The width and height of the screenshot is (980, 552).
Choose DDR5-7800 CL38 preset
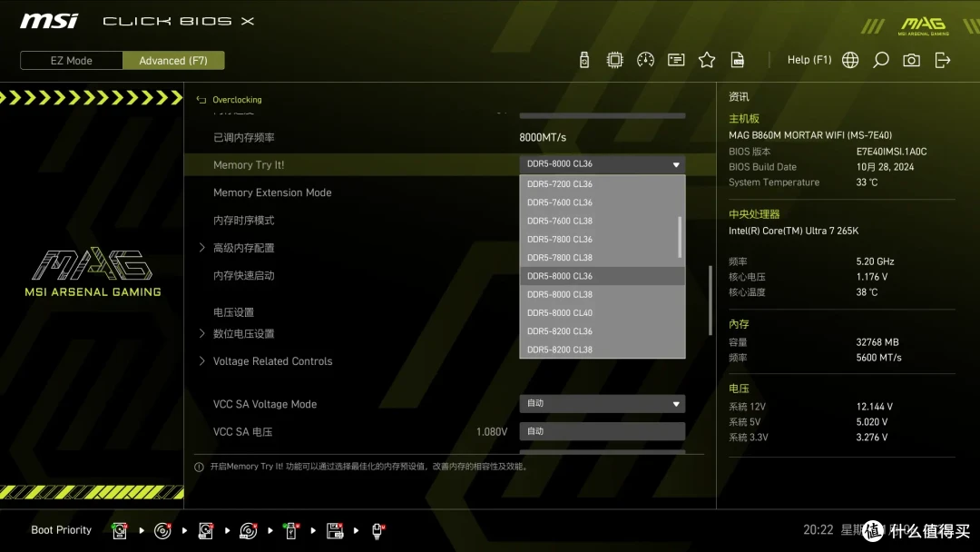(602, 258)
